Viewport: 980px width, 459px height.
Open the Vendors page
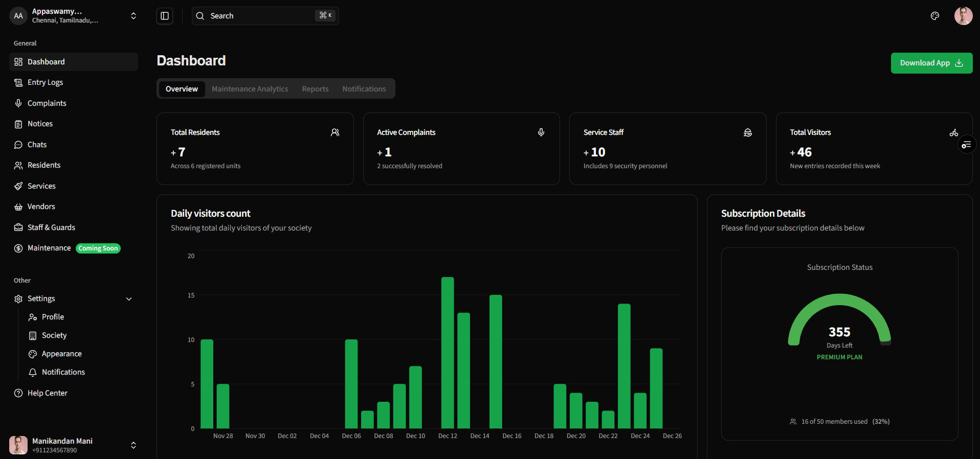point(41,206)
